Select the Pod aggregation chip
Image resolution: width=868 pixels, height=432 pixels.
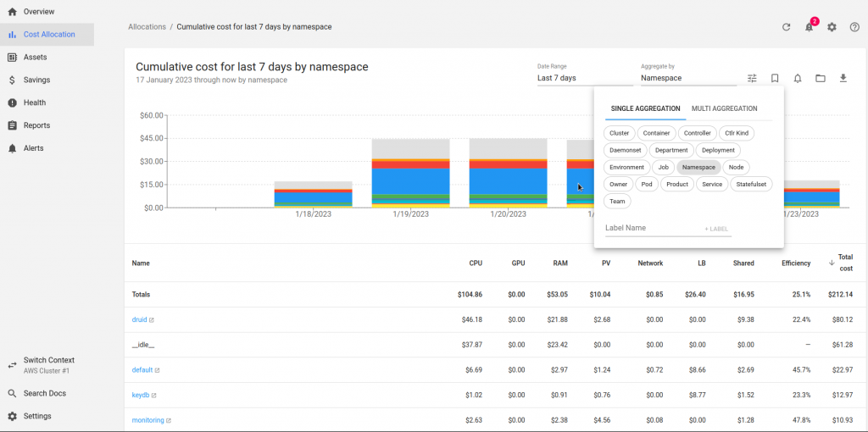[x=647, y=184]
